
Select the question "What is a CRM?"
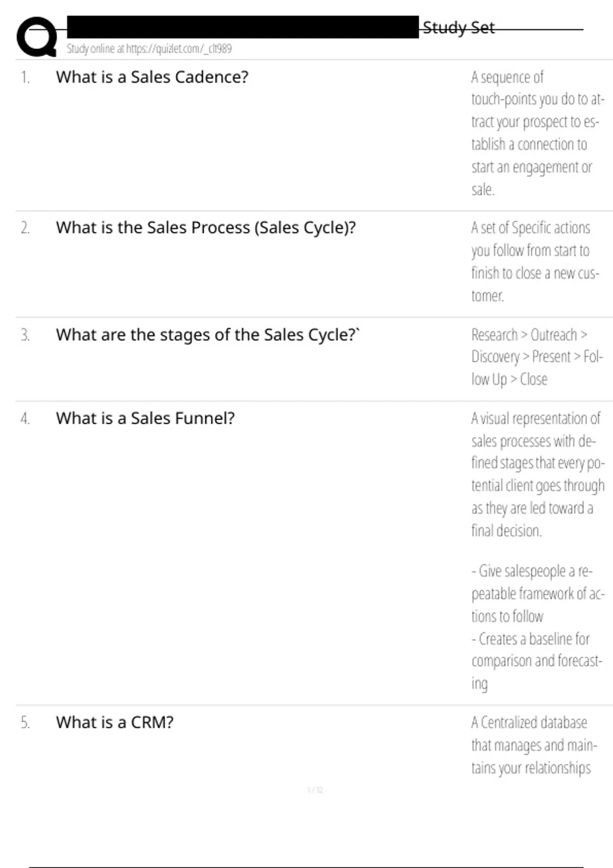coord(114,722)
